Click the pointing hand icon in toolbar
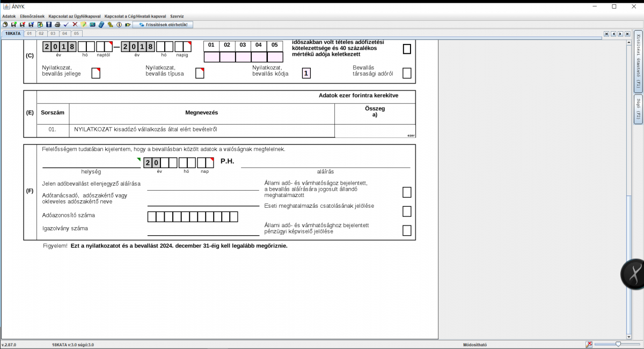 point(128,25)
